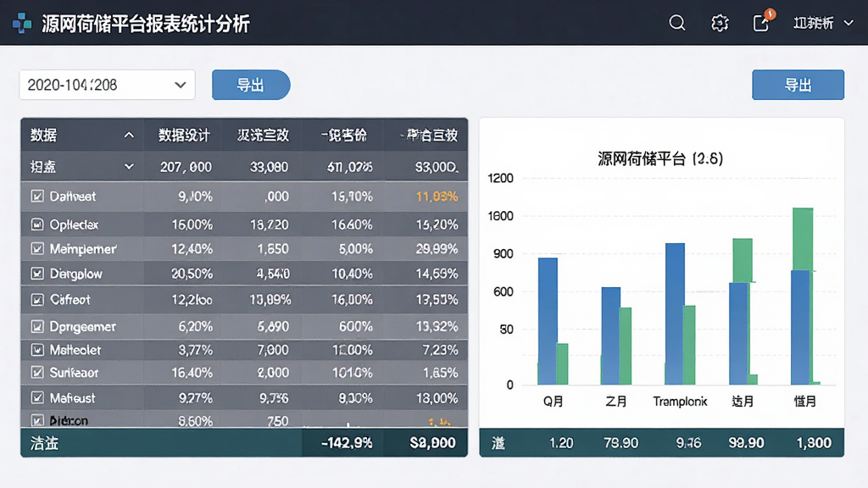Screen dimensions: 868x488
Task: Toggle the Meimpiemer row checkbox
Action: tap(37, 249)
